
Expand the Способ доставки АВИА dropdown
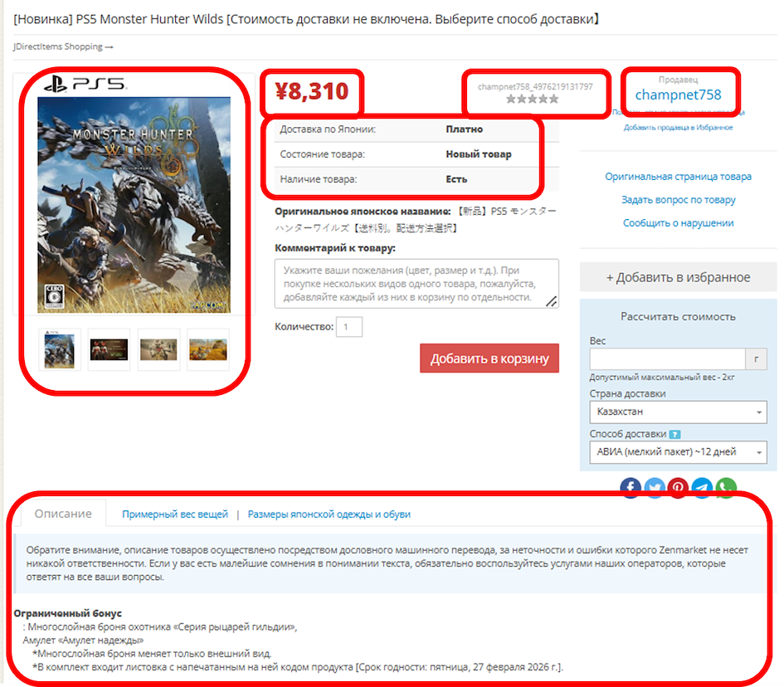pyautogui.click(x=678, y=452)
